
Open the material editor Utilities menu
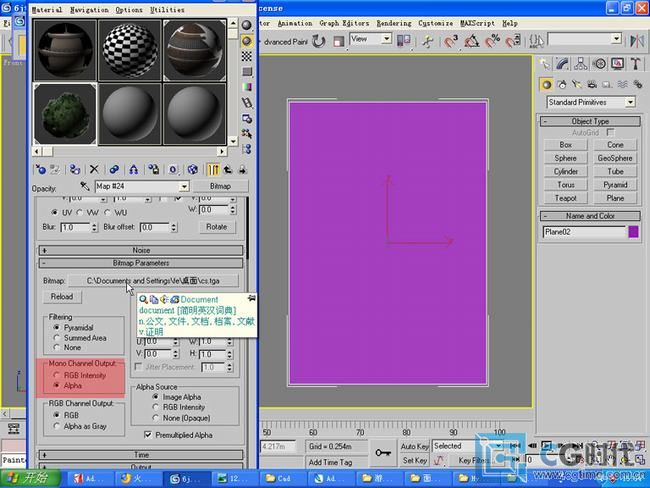point(167,10)
